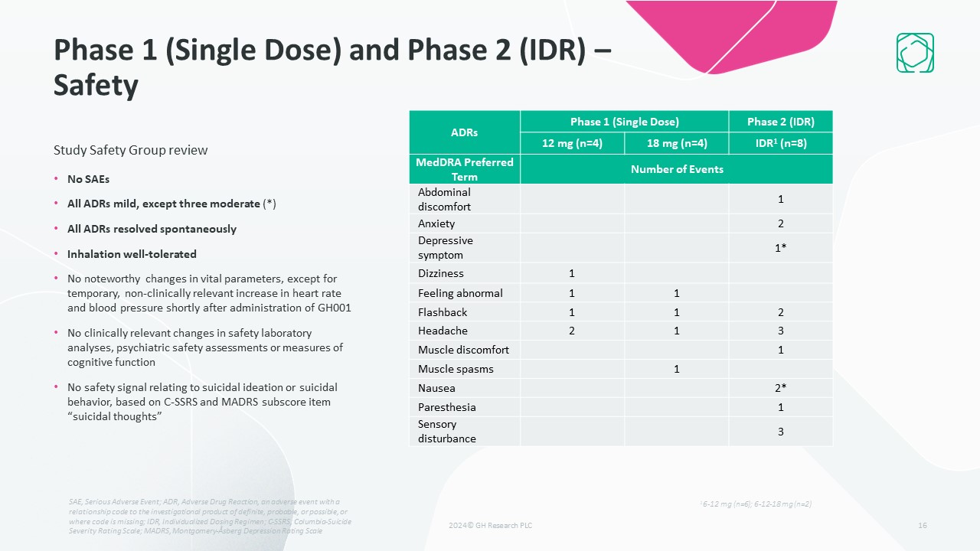Select the IDR value "2" for Anxiety

(x=780, y=223)
